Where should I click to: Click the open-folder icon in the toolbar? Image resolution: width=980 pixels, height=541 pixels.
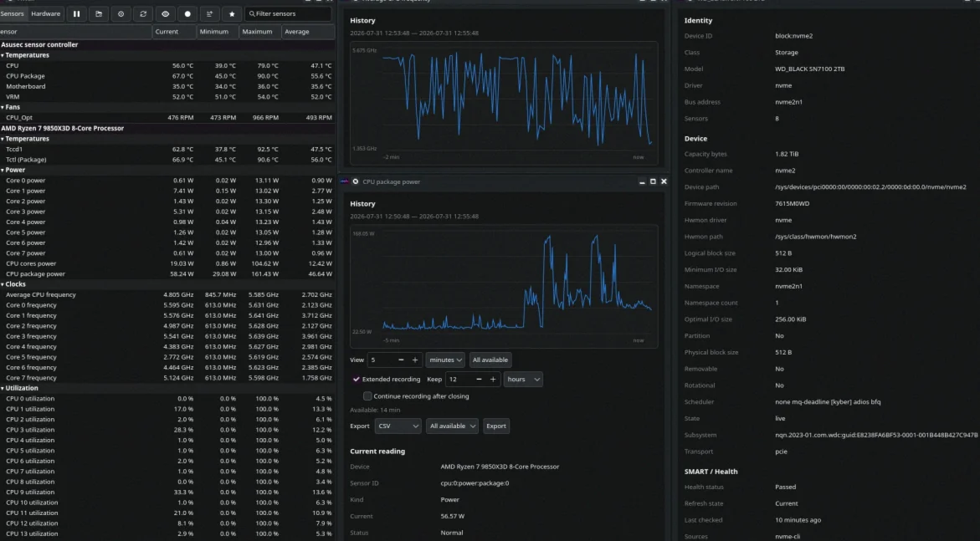(x=99, y=13)
